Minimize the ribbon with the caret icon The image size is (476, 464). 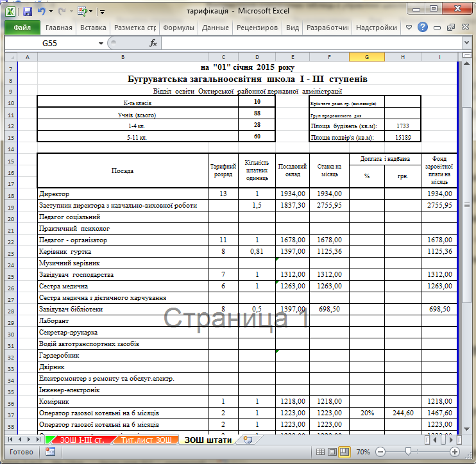[409, 28]
